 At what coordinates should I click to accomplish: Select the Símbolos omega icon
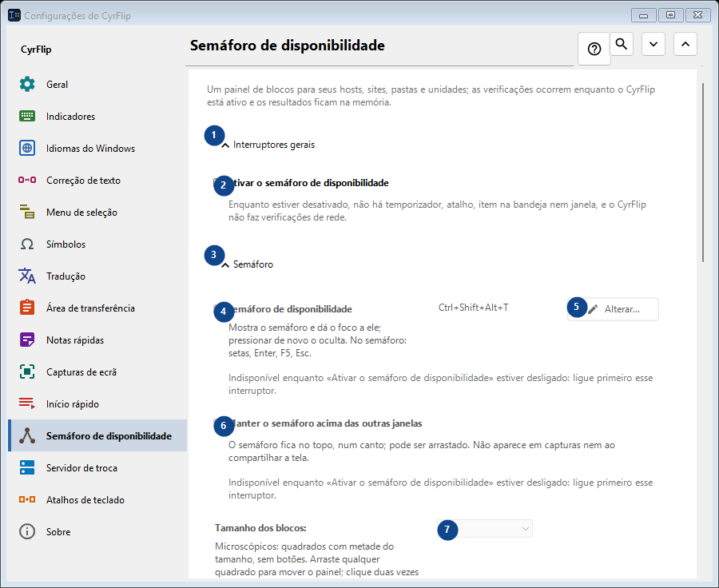tap(27, 244)
